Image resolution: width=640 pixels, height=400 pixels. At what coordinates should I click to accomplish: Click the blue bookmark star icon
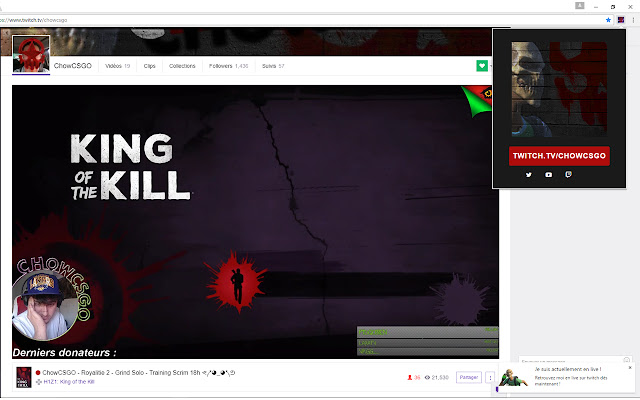point(608,20)
